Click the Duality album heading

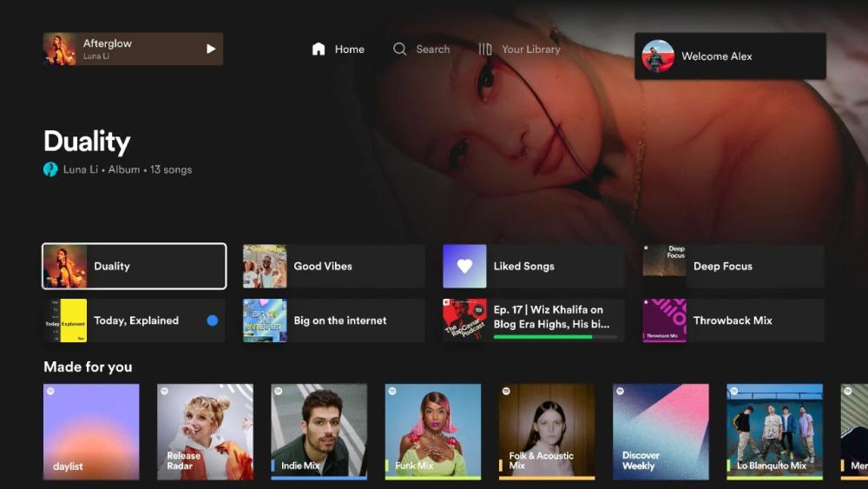[87, 142]
